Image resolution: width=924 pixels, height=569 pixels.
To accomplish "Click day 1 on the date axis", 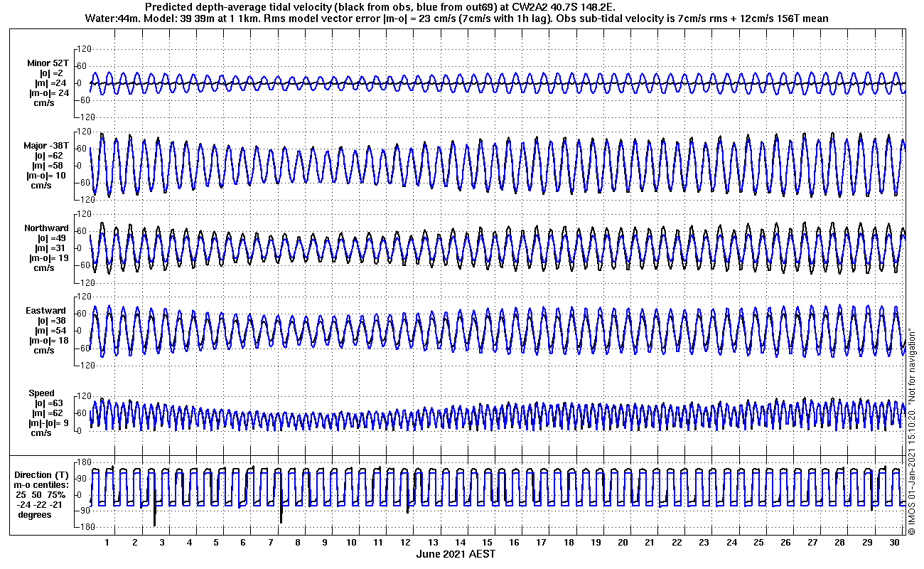I will pos(107,543).
